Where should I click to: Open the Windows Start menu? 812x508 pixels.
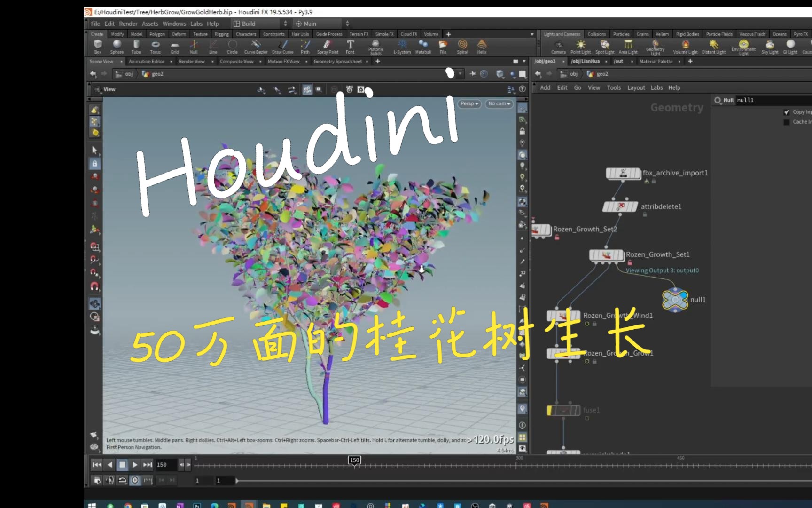[92, 505]
